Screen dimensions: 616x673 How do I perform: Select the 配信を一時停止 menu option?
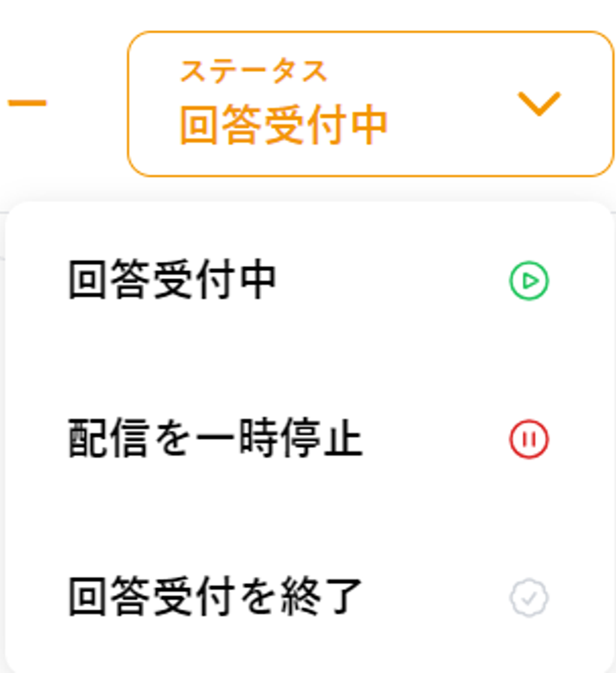(x=215, y=439)
